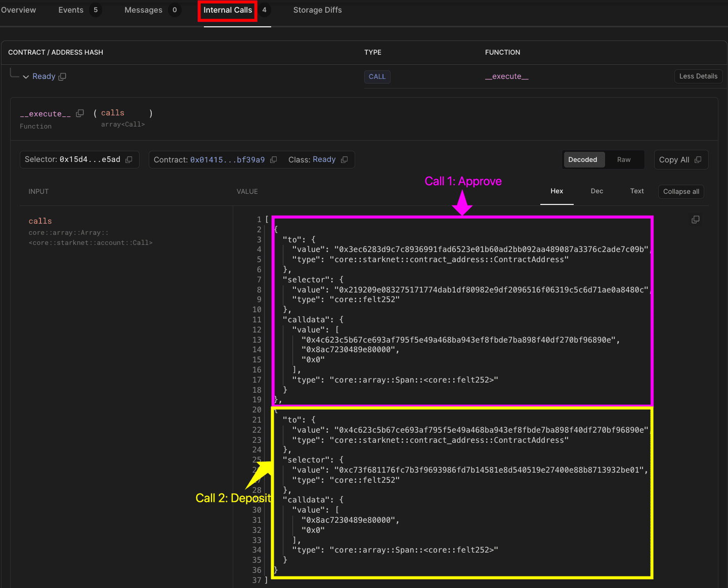Copy the contract 0x01415...bf39a9 icon
This screenshot has width=728, height=588.
tap(274, 159)
